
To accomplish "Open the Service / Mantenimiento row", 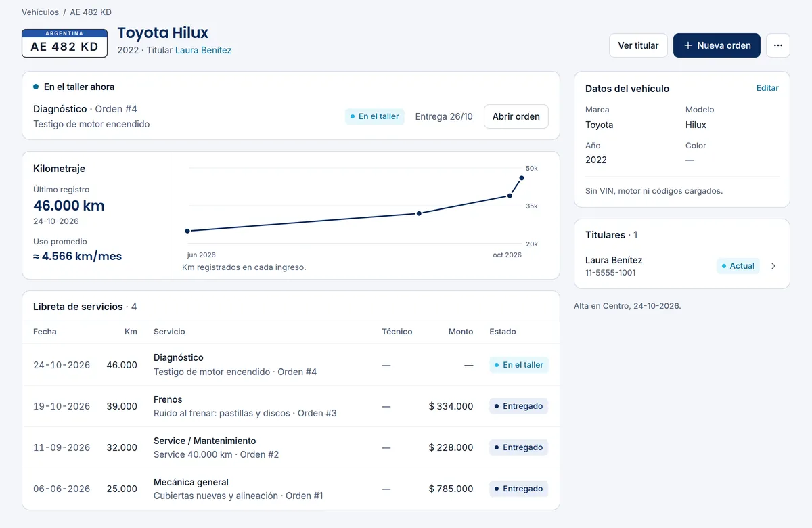I will point(291,447).
